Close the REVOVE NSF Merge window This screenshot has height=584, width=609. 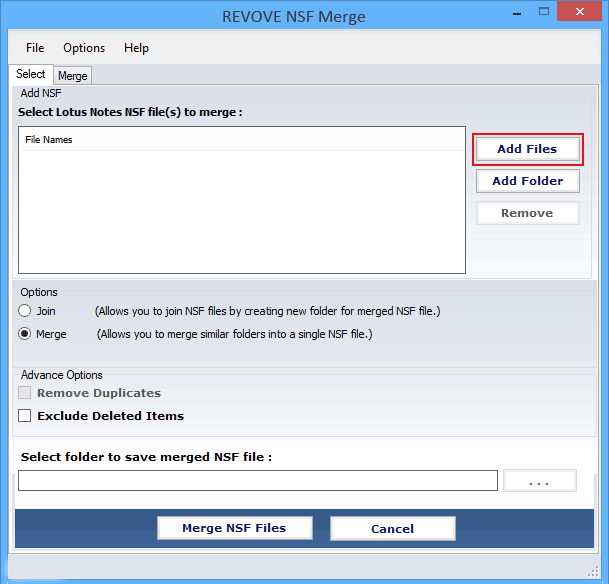pyautogui.click(x=579, y=11)
